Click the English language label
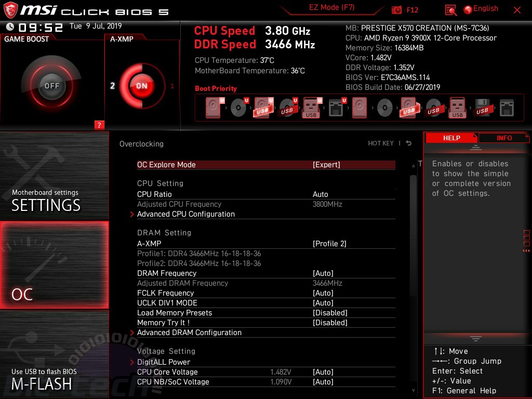The image size is (532, 399). [486, 8]
